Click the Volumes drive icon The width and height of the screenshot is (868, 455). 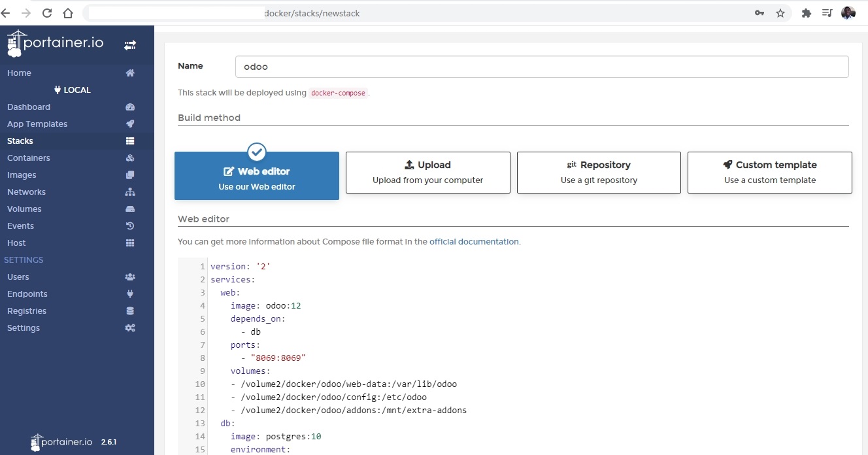(x=130, y=209)
